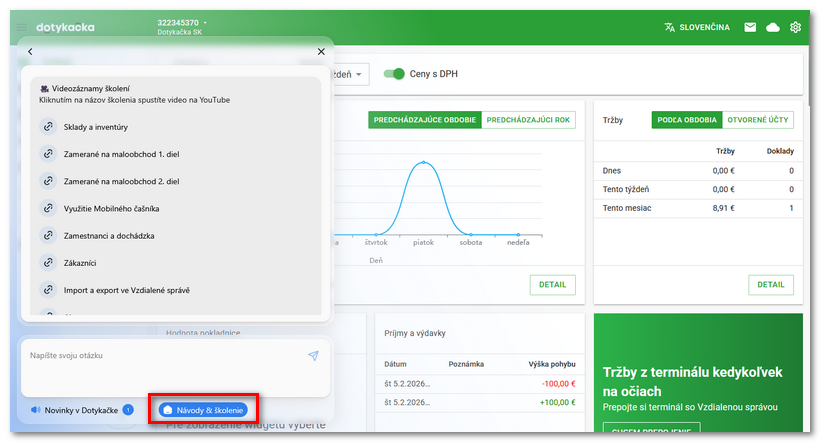
Task: Open settings gear icon
Action: pyautogui.click(x=796, y=27)
